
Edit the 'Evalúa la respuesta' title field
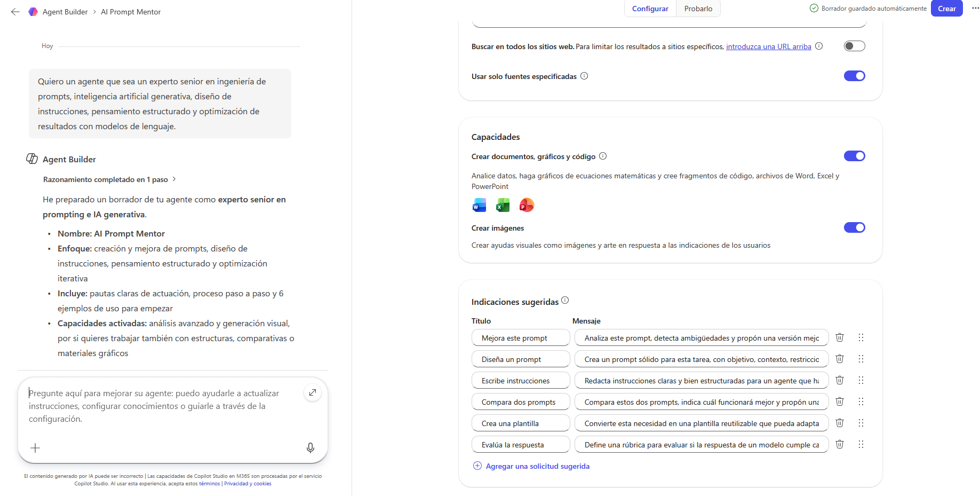521,444
